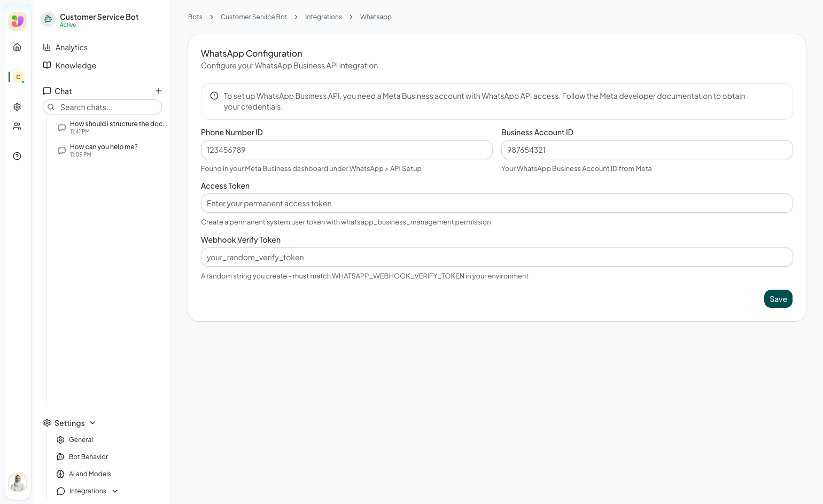Open Knowledge in the sidebar
823x504 pixels.
(x=75, y=66)
